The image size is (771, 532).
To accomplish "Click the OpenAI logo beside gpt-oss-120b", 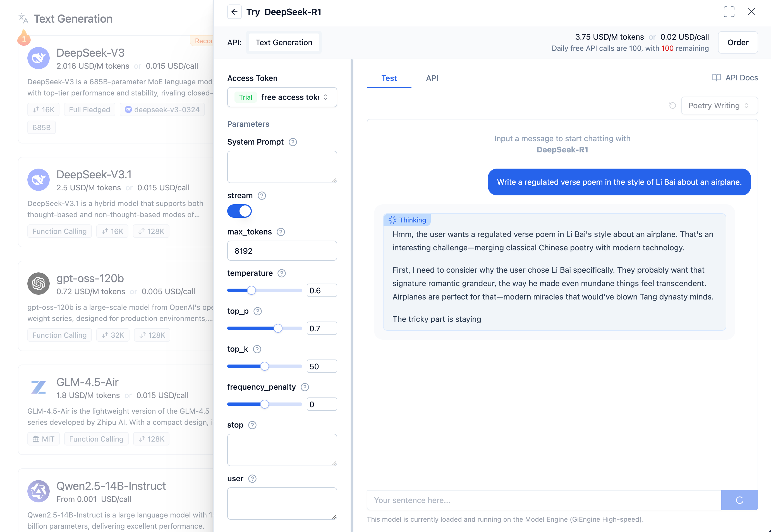I will [x=38, y=284].
